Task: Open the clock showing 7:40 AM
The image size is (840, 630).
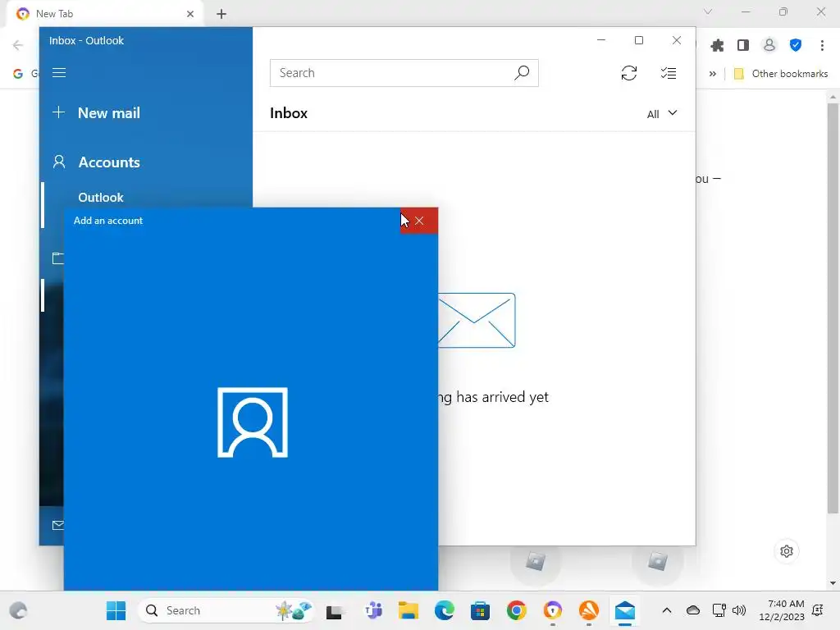Action: point(782,610)
